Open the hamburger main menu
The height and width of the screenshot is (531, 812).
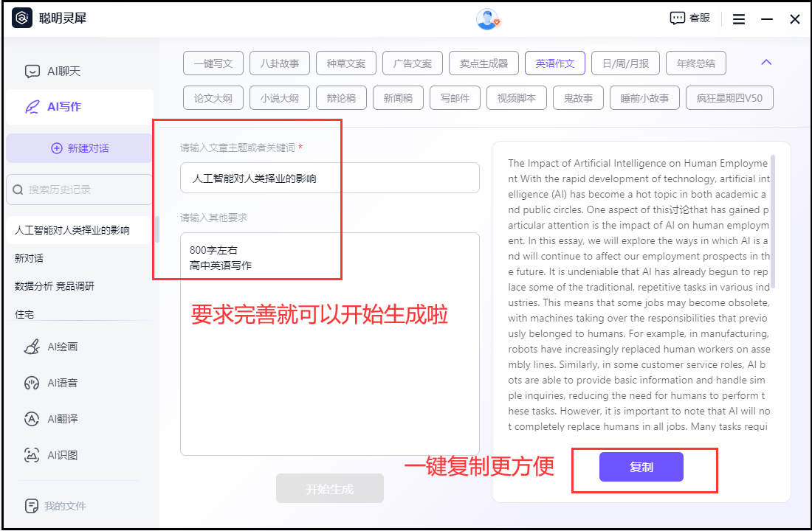(x=739, y=19)
